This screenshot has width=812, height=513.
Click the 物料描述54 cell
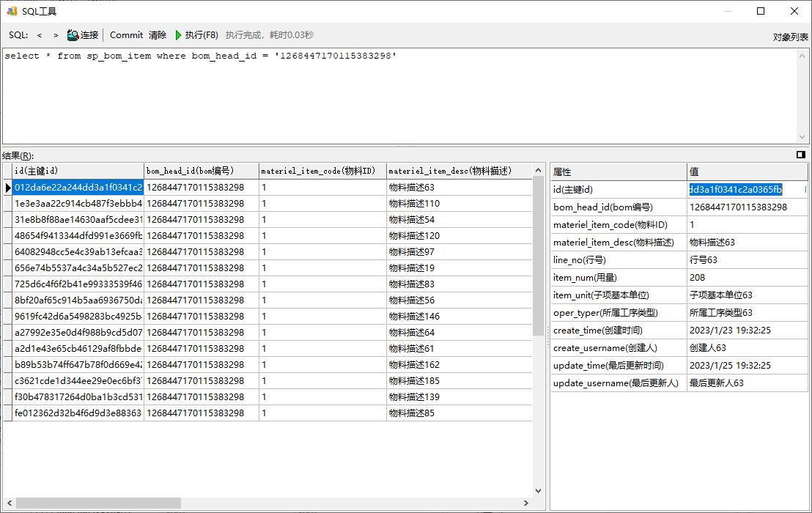coord(459,219)
